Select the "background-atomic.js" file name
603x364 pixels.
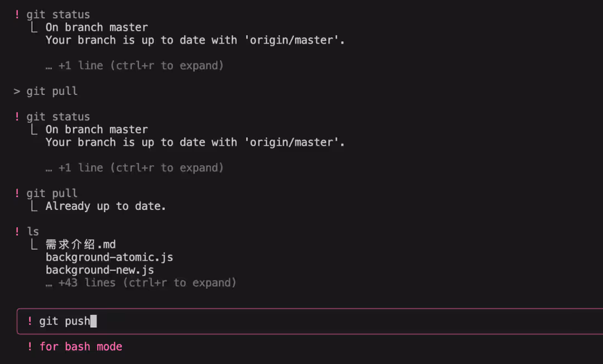[109, 257]
